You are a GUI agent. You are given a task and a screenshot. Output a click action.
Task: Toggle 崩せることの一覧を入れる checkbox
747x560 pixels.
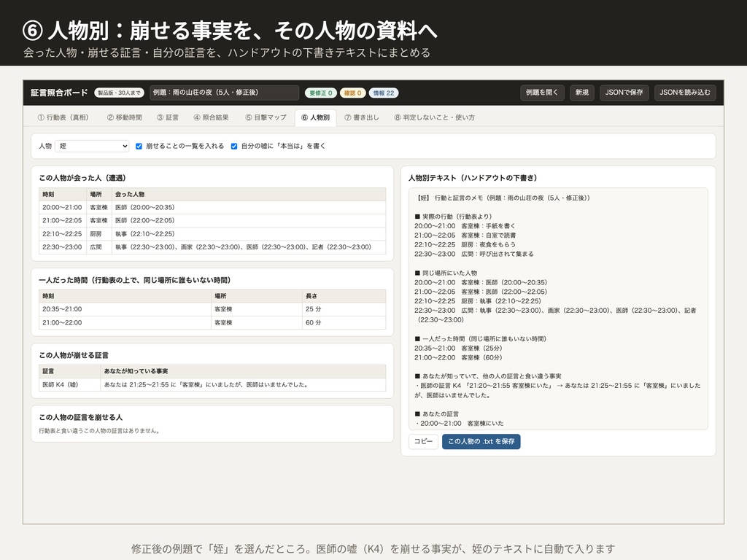point(139,146)
